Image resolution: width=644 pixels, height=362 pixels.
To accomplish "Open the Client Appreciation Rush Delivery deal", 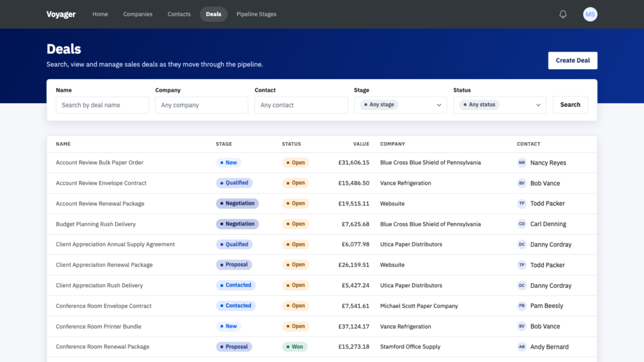I will [x=99, y=285].
